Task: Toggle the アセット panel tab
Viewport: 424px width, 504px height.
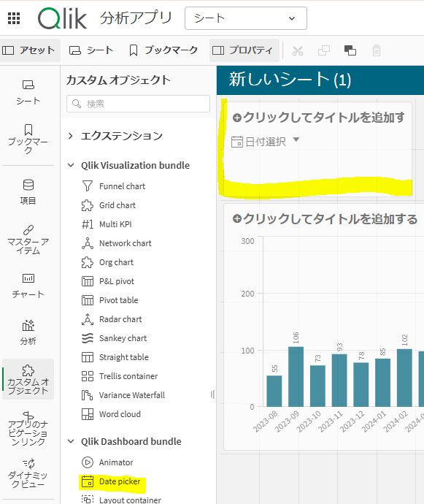Action: pyautogui.click(x=30, y=50)
